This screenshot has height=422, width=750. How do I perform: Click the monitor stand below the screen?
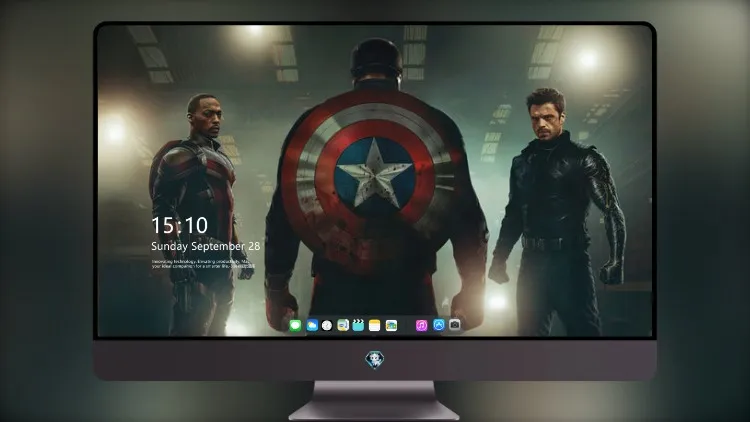tap(375, 400)
